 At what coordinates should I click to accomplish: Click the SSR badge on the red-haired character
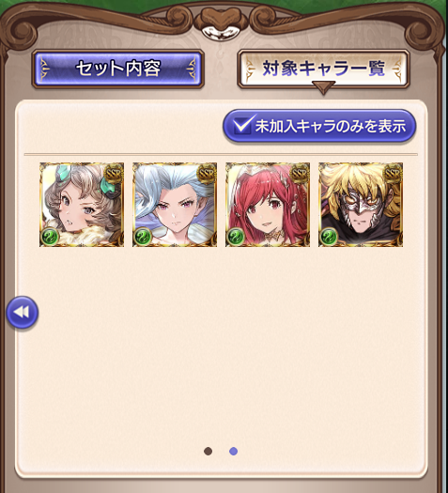point(300,173)
